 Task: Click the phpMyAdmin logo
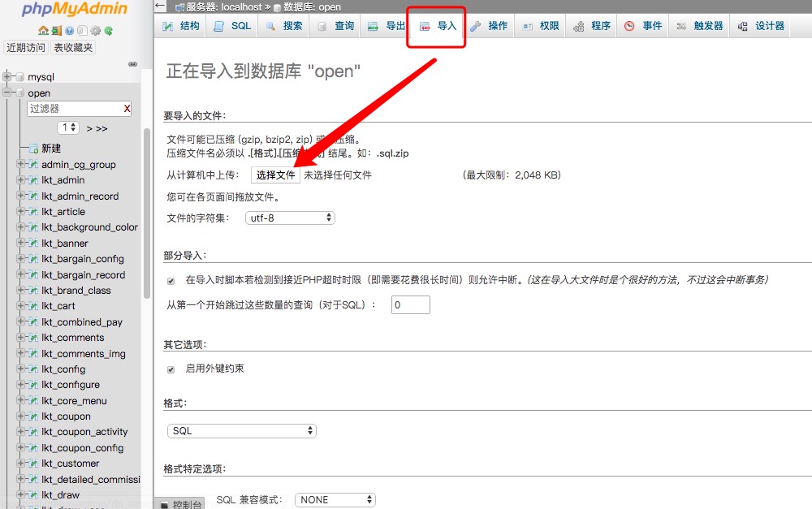click(75, 9)
